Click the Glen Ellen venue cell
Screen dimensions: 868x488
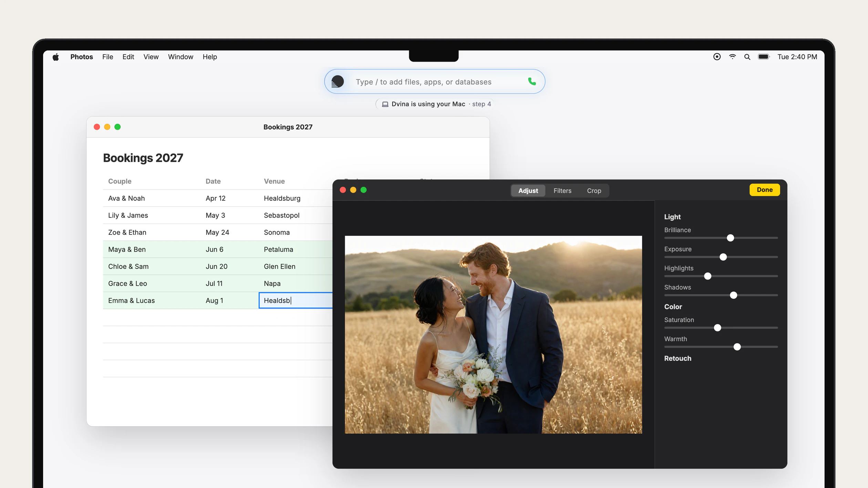[x=296, y=266]
